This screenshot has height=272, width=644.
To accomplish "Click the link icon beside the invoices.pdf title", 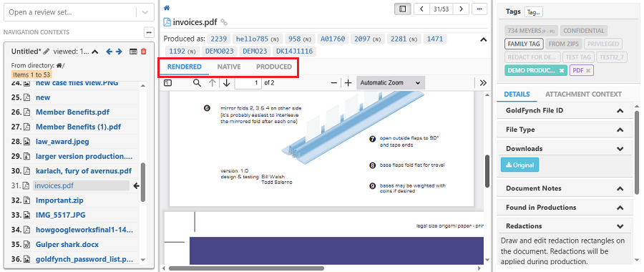I will click(224, 21).
